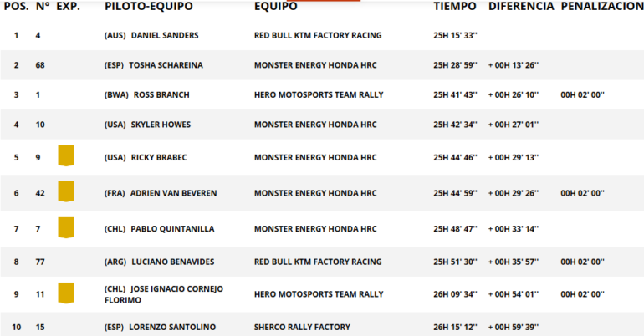Click Daniel Sanders' time 25H 15' 33''
Screen dimensions: 644x336
point(455,36)
